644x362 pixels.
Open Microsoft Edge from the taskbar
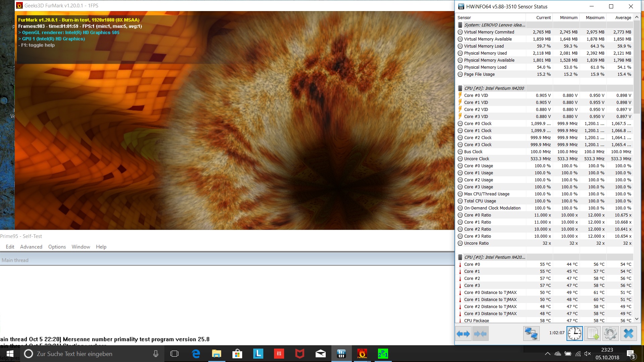click(196, 354)
